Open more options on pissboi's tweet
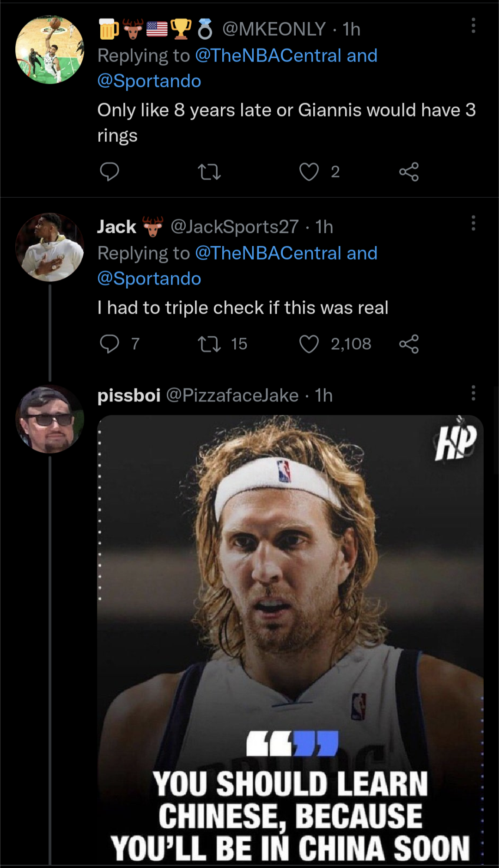Screen dimensions: 499x868 (x=473, y=393)
